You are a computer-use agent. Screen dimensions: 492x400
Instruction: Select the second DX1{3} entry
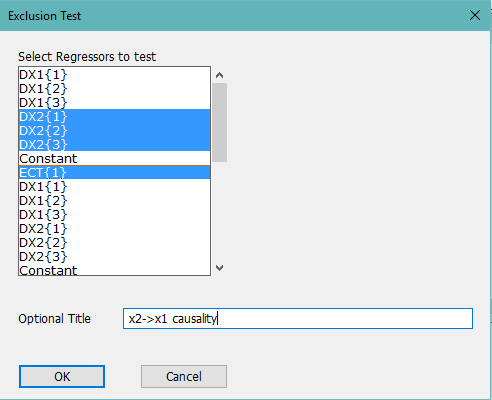coord(114,214)
